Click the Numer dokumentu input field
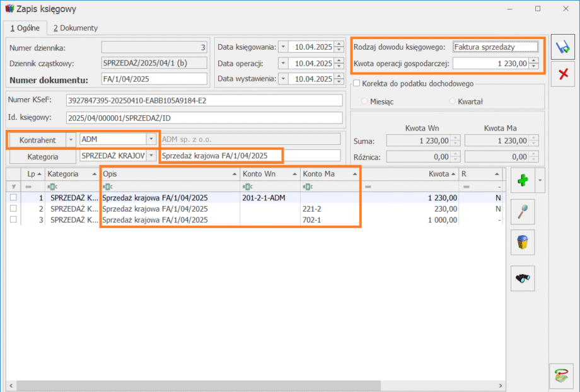Screen dimensions: 580x392 coord(154,79)
